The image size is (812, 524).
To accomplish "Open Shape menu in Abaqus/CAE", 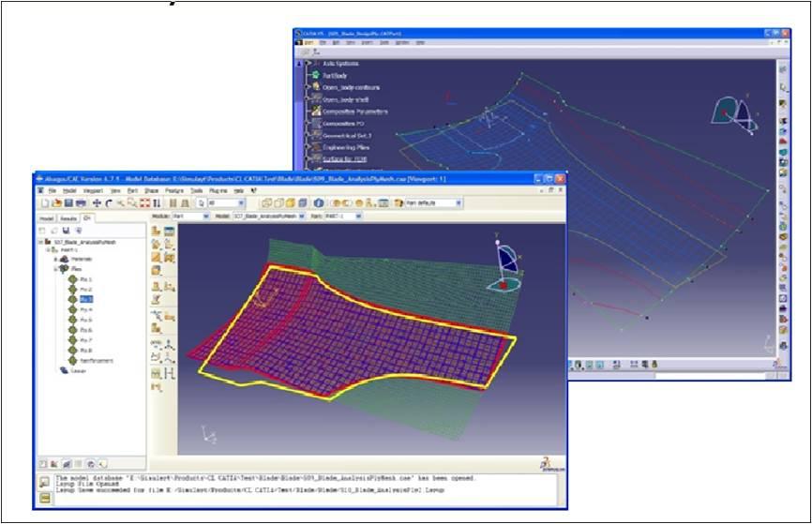I will pyautogui.click(x=151, y=191).
